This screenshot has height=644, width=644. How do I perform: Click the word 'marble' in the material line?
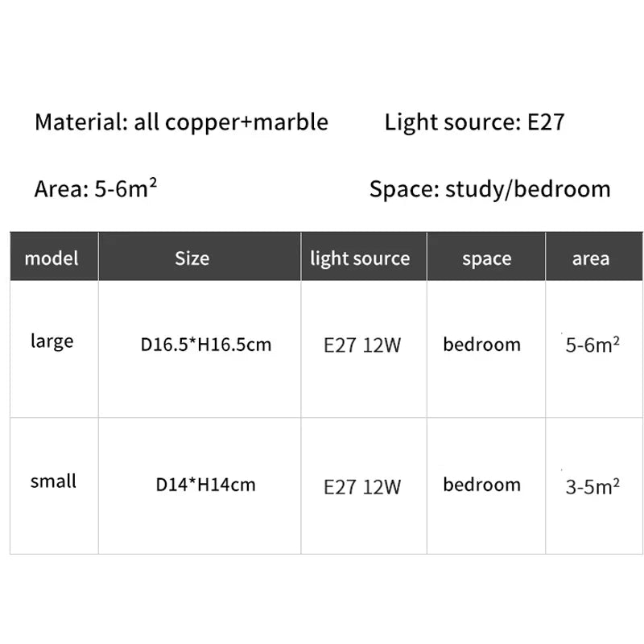291,122
